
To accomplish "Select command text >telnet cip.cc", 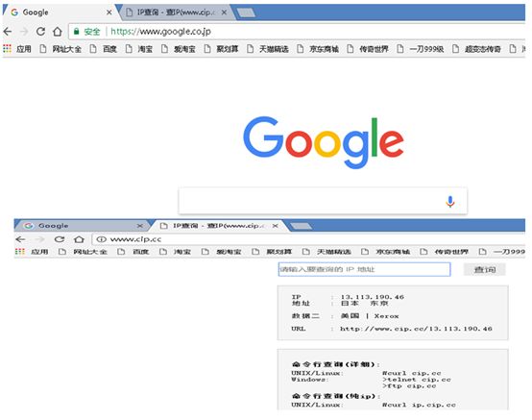I will coord(417,380).
